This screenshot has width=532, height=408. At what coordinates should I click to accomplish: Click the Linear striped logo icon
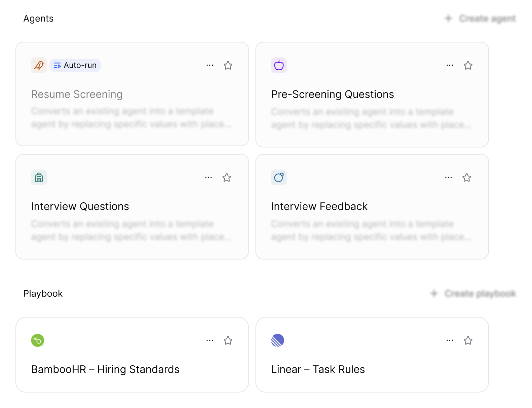[278, 340]
